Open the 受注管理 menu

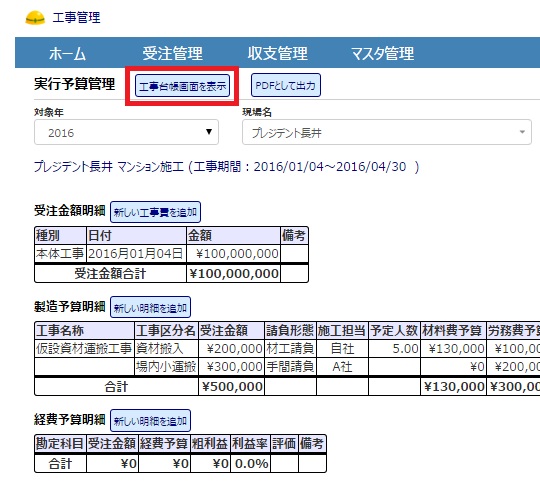pos(173,53)
